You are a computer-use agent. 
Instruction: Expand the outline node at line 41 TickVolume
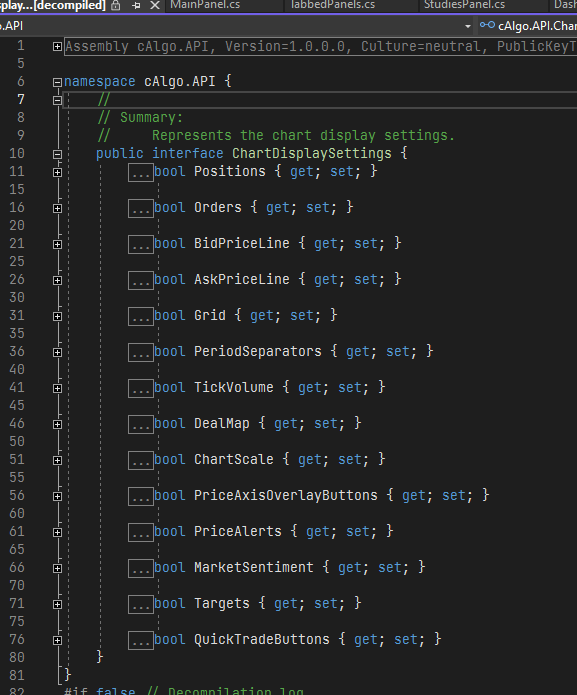57,388
